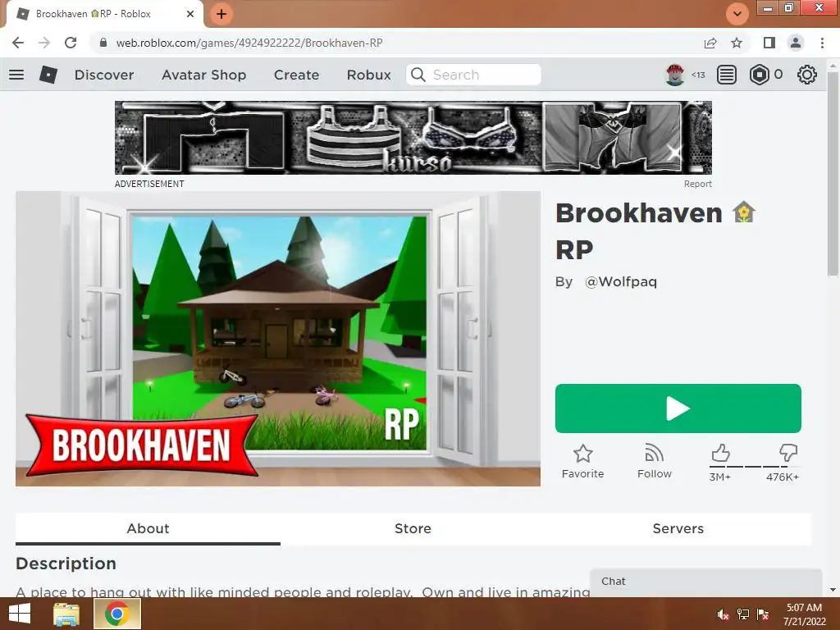
Task: Open the Discover page
Action: tap(104, 75)
